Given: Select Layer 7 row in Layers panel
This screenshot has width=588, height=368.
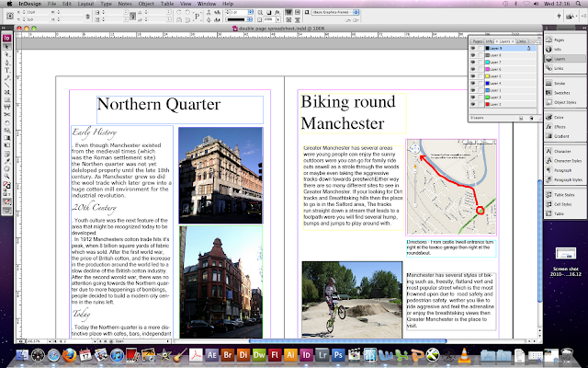Looking at the screenshot, I should [x=503, y=63].
